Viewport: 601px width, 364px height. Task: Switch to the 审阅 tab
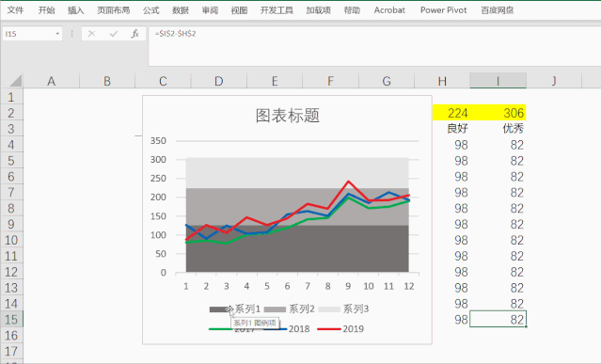pyautogui.click(x=210, y=10)
